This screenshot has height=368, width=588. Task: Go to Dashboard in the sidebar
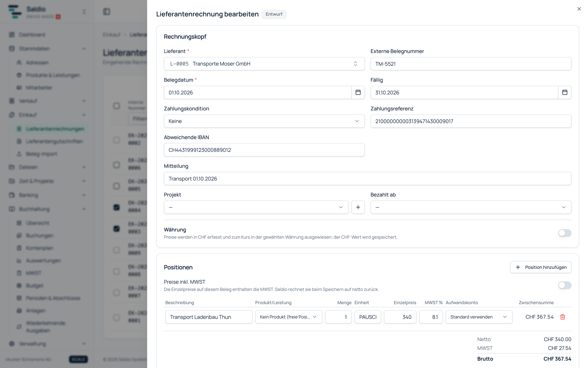point(32,35)
